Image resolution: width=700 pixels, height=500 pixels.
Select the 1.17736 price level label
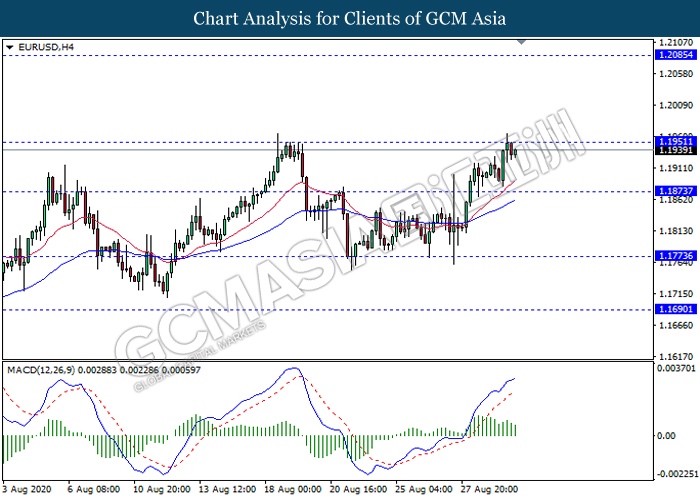tap(675, 256)
